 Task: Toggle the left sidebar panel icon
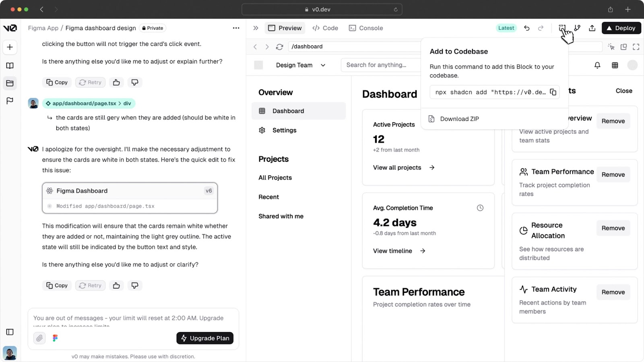[10, 332]
